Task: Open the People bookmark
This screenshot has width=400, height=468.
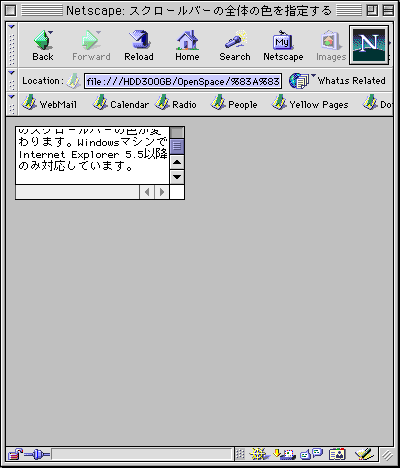Action: 233,104
